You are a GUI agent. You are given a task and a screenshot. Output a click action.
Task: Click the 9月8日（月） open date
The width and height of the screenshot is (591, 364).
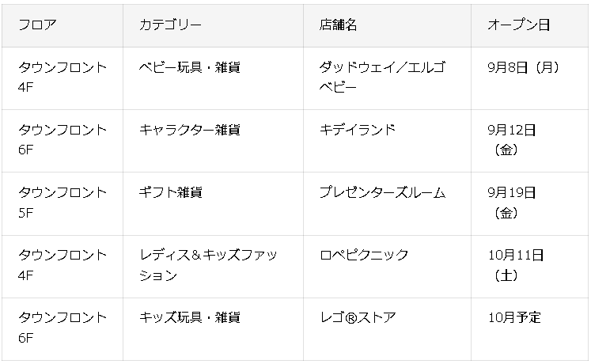pos(523,68)
